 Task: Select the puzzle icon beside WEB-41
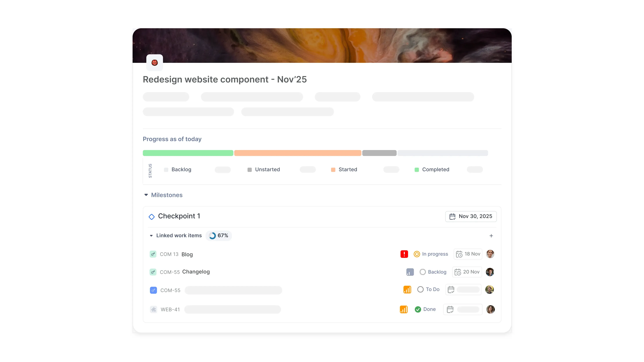(153, 309)
